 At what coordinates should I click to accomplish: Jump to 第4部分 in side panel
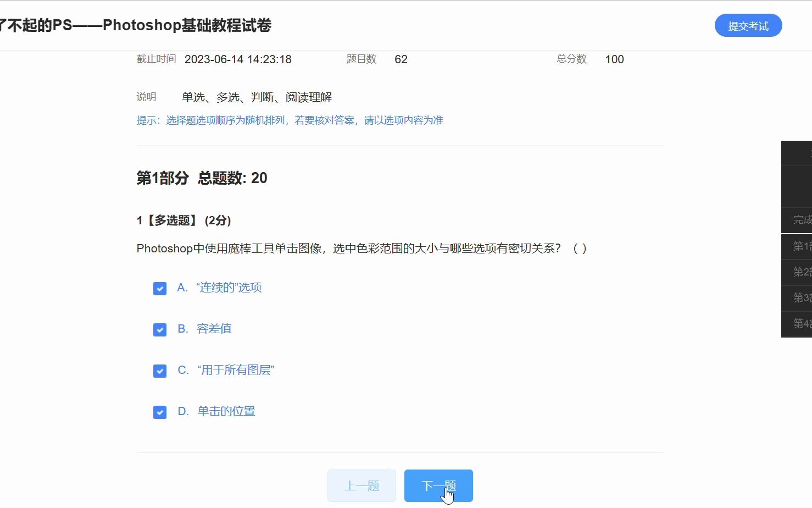797,324
